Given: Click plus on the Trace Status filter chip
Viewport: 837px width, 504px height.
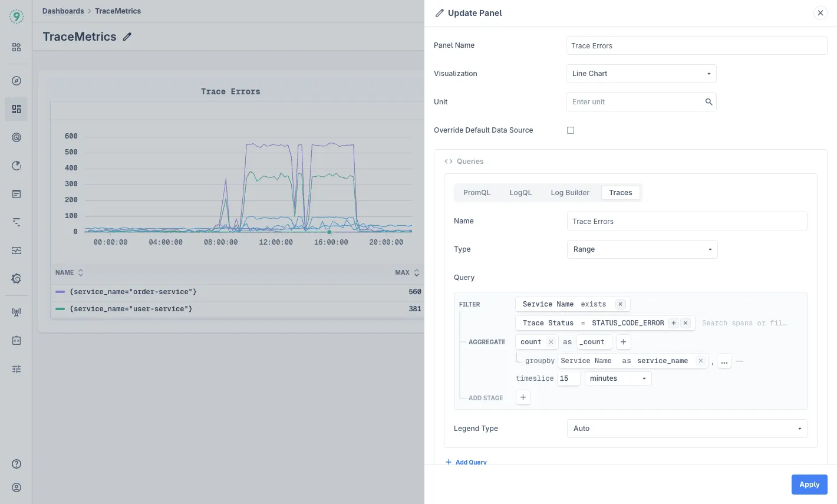Looking at the screenshot, I should (x=674, y=323).
